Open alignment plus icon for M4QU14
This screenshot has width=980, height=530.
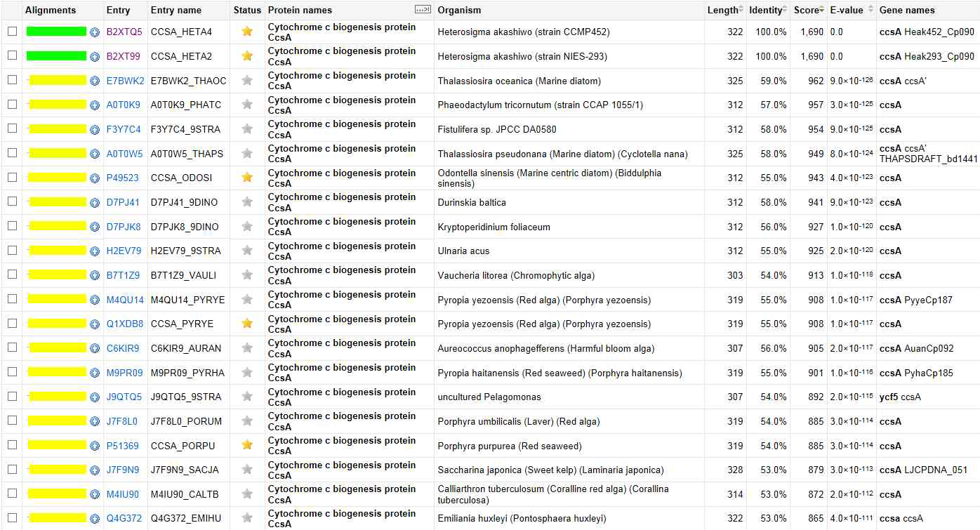point(95,300)
